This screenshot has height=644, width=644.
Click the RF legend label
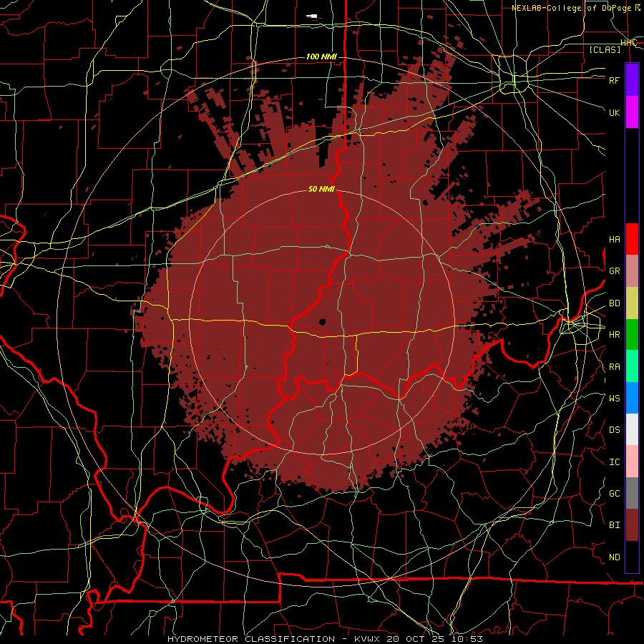(x=614, y=80)
